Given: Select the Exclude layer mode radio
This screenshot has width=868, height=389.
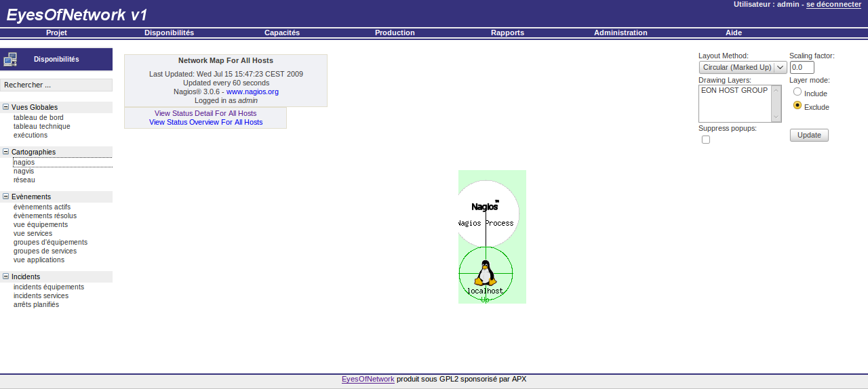Looking at the screenshot, I should [x=797, y=106].
